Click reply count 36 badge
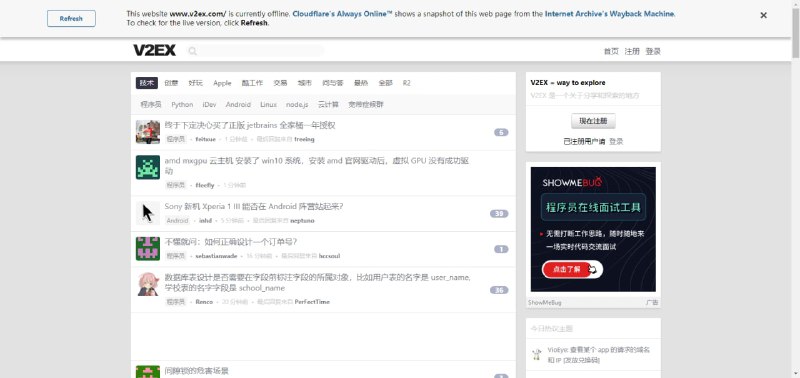The image size is (800, 378). [x=499, y=290]
